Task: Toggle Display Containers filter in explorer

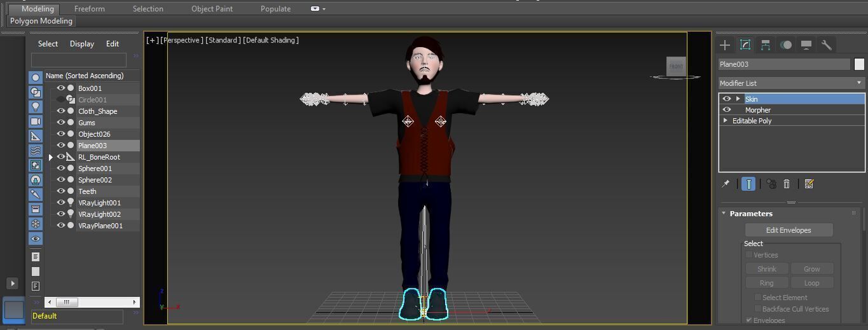Action: 36,209
